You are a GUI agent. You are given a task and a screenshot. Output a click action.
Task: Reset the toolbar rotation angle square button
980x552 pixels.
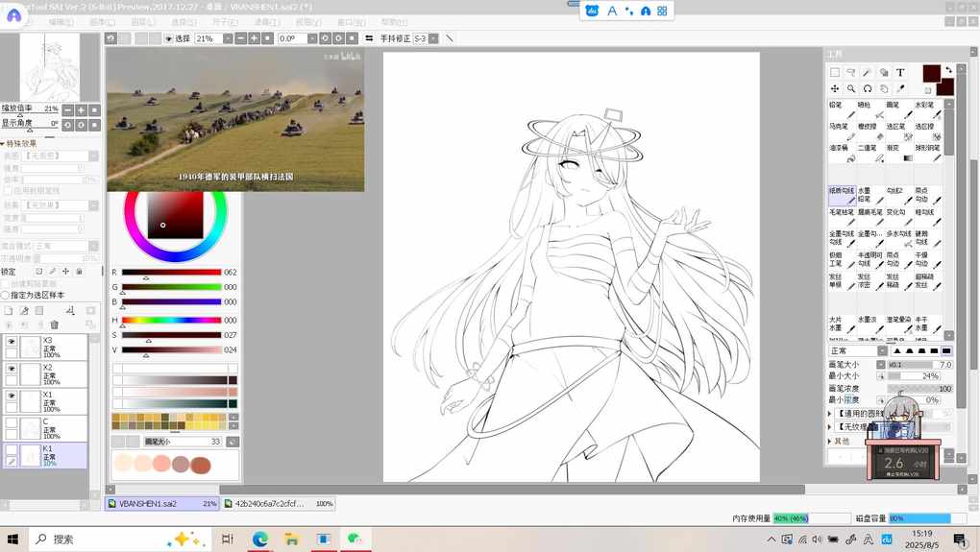pyautogui.click(x=352, y=38)
